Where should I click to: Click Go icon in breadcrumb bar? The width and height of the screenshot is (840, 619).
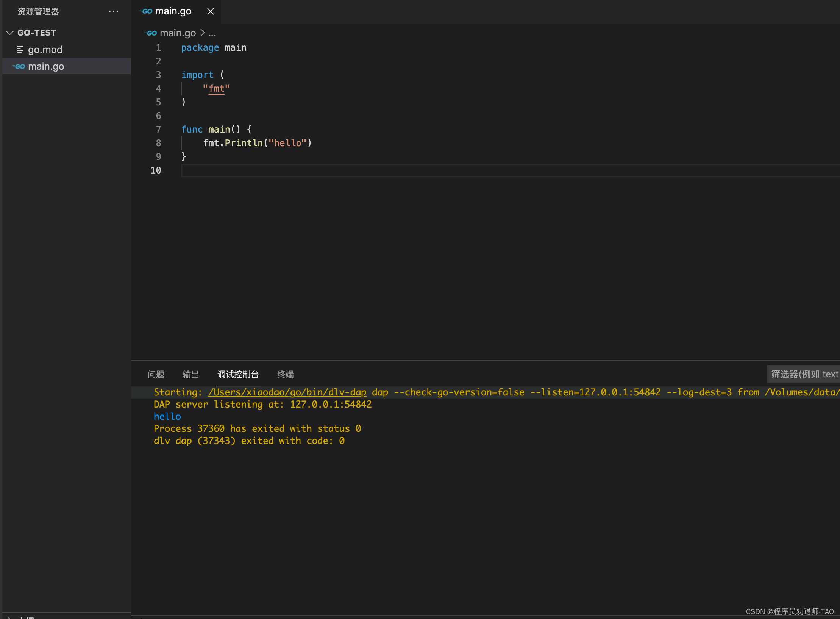151,33
